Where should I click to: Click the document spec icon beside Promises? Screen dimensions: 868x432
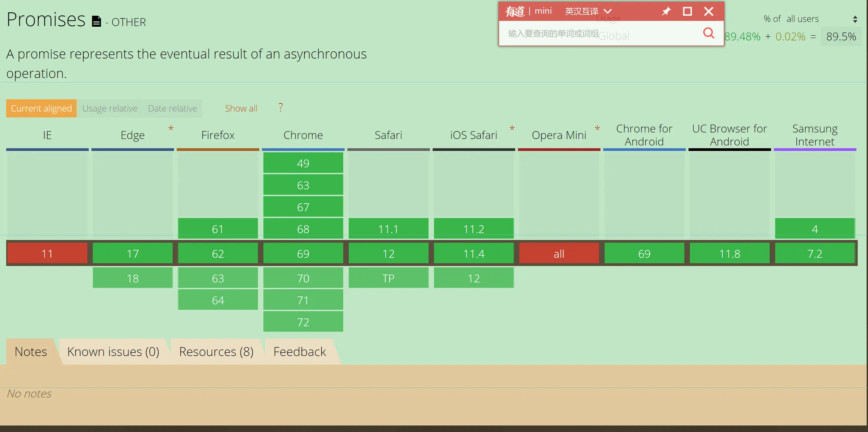[97, 21]
